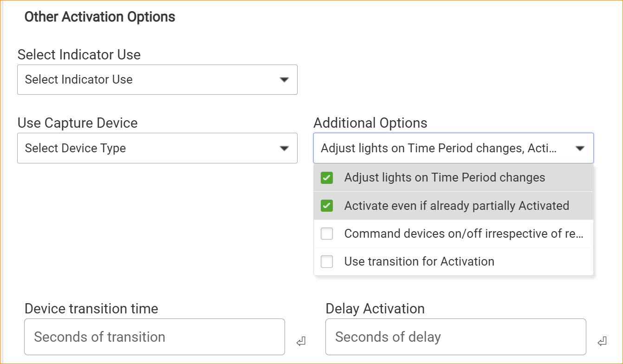Click the Other Activation Options heading

[100, 17]
